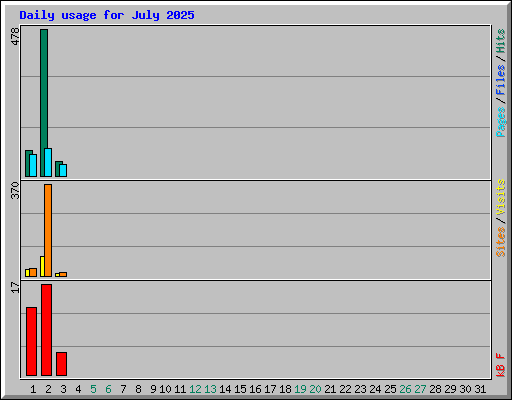Select the cyan pages bar for day 2
The image size is (512, 400).
pyautogui.click(x=48, y=162)
